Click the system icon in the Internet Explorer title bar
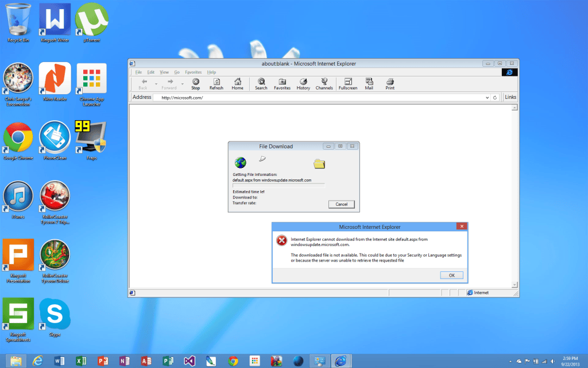 click(x=132, y=63)
